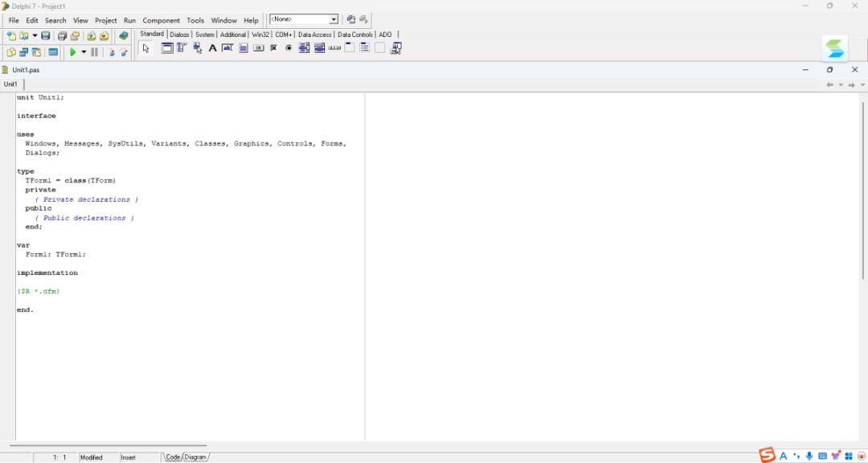Click the horizontal scrollbar in code editor
The image size is (868, 463).
[108, 445]
